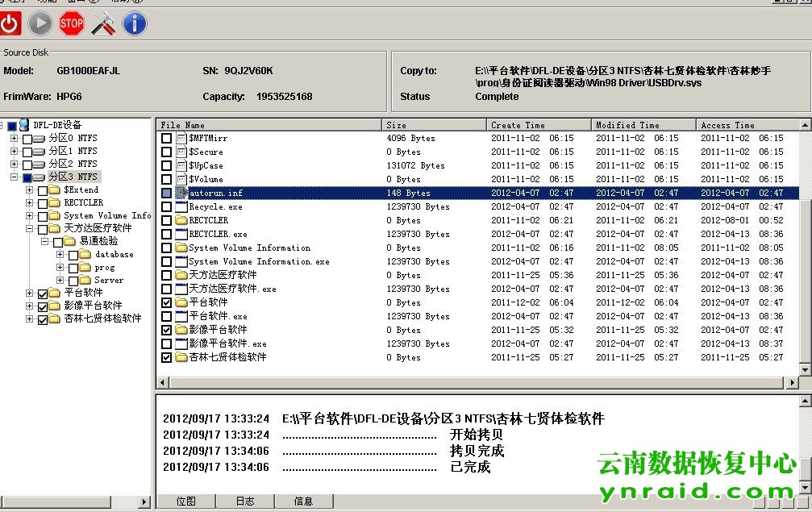812x512 pixels.
Task: Tick the checkbox for $MFTMirr
Action: (167, 139)
